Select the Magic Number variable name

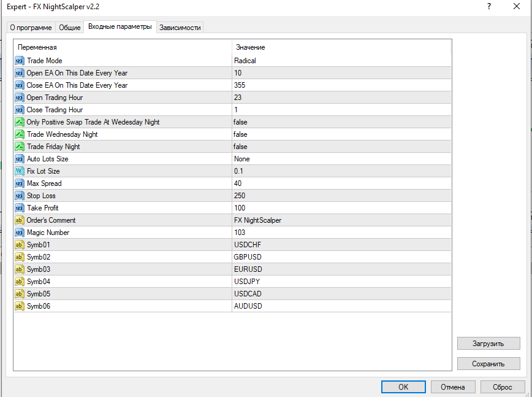coord(48,233)
